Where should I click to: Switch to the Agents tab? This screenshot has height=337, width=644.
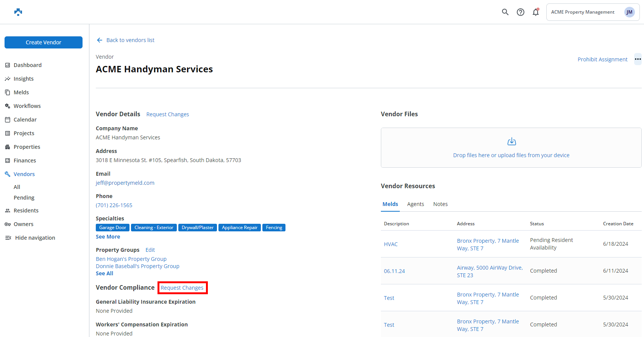tap(415, 204)
